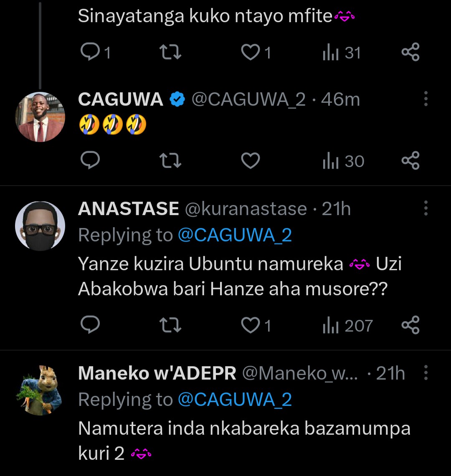Retweet ANASTASE's tweet

(170, 326)
